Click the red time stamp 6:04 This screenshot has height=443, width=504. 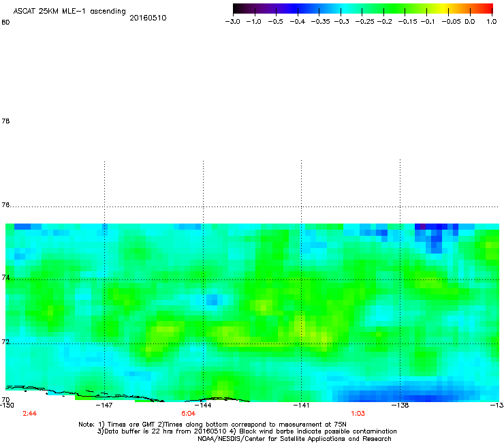(188, 414)
